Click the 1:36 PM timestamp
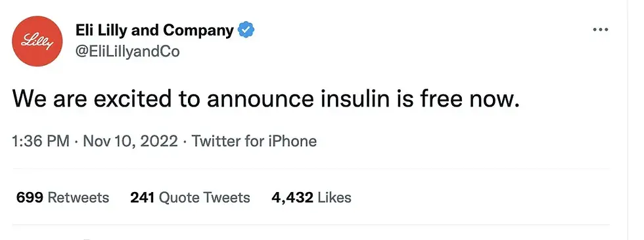Image resolution: width=644 pixels, height=240 pixels. (40, 141)
